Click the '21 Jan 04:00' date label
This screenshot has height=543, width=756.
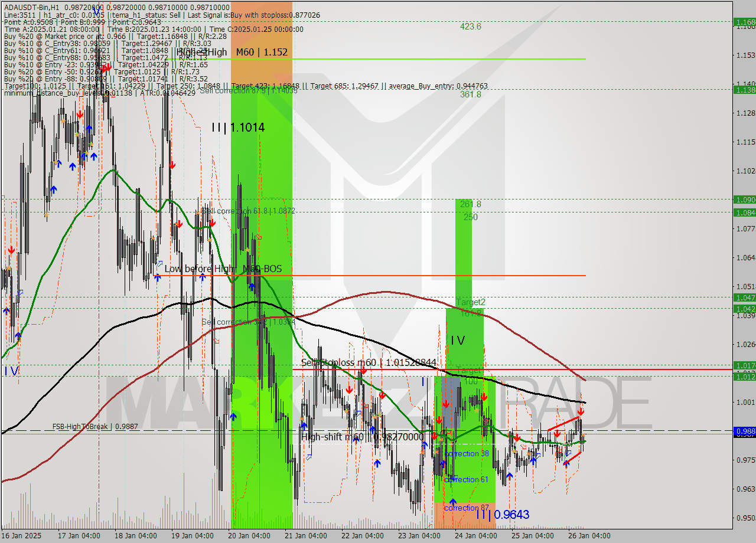tap(307, 536)
